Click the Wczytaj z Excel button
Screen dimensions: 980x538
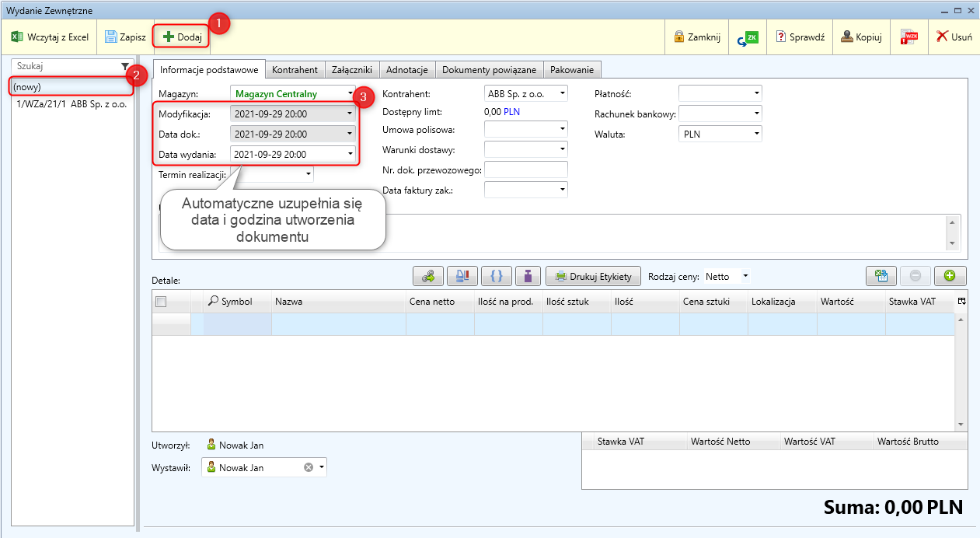[51, 37]
